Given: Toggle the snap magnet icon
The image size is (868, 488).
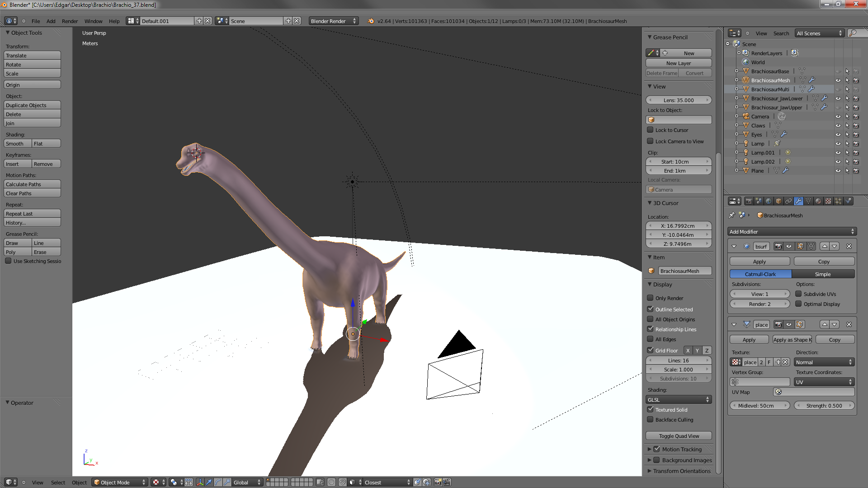Looking at the screenshot, I should (x=343, y=482).
